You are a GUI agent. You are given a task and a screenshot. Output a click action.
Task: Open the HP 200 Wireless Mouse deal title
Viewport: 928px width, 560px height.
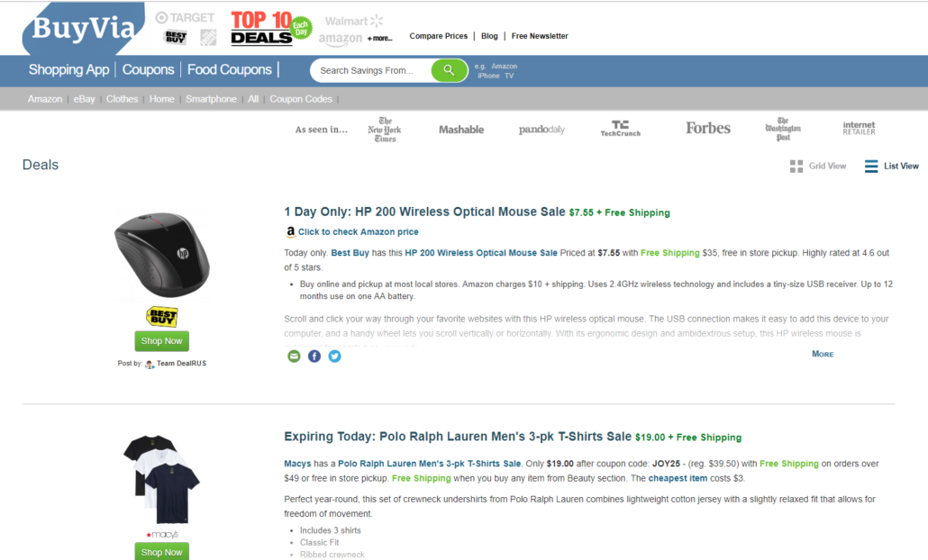[x=424, y=212]
